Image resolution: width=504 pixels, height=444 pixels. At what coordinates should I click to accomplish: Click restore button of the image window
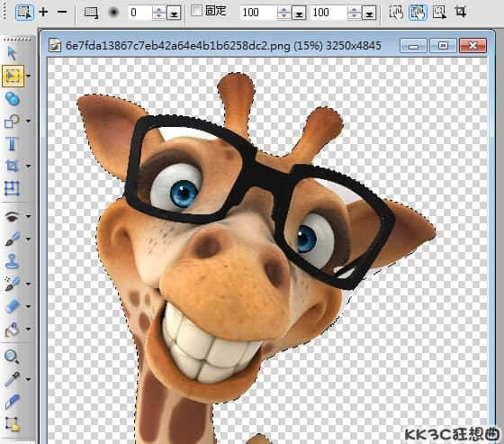443,46
